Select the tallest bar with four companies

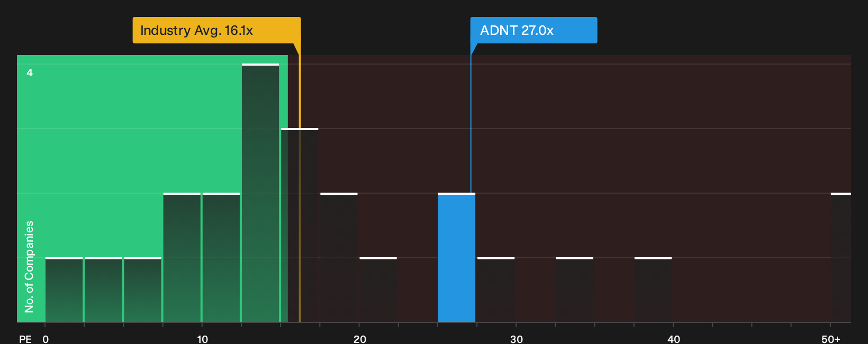260,193
